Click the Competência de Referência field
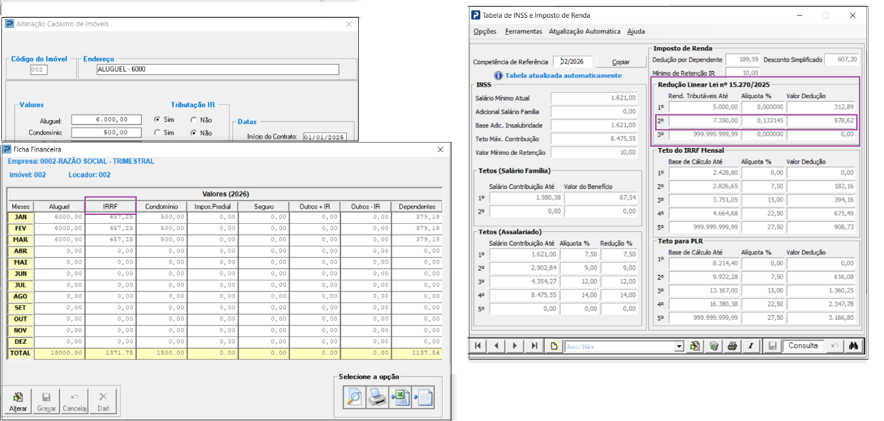The width and height of the screenshot is (884, 421). pyautogui.click(x=572, y=62)
